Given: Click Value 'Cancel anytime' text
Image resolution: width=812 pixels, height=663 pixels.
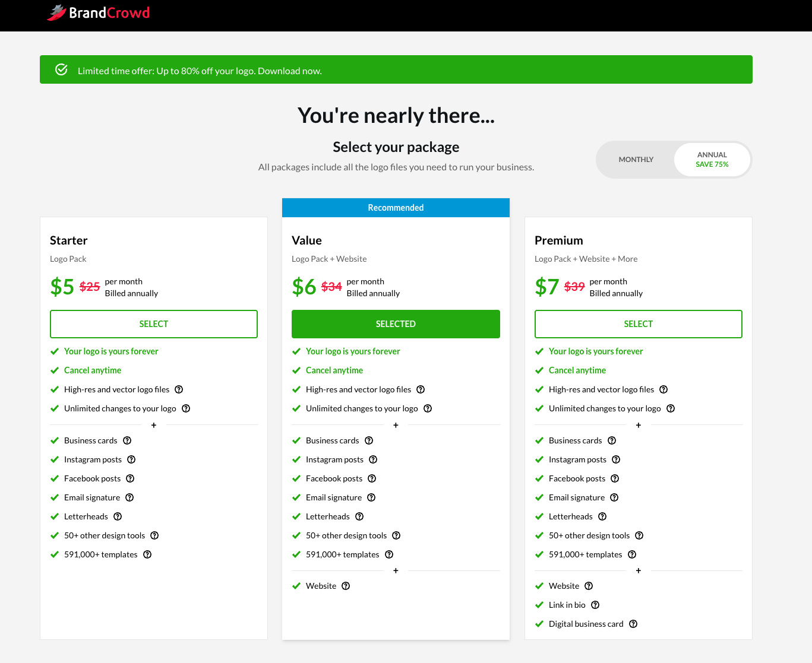Looking at the screenshot, I should pyautogui.click(x=334, y=370).
